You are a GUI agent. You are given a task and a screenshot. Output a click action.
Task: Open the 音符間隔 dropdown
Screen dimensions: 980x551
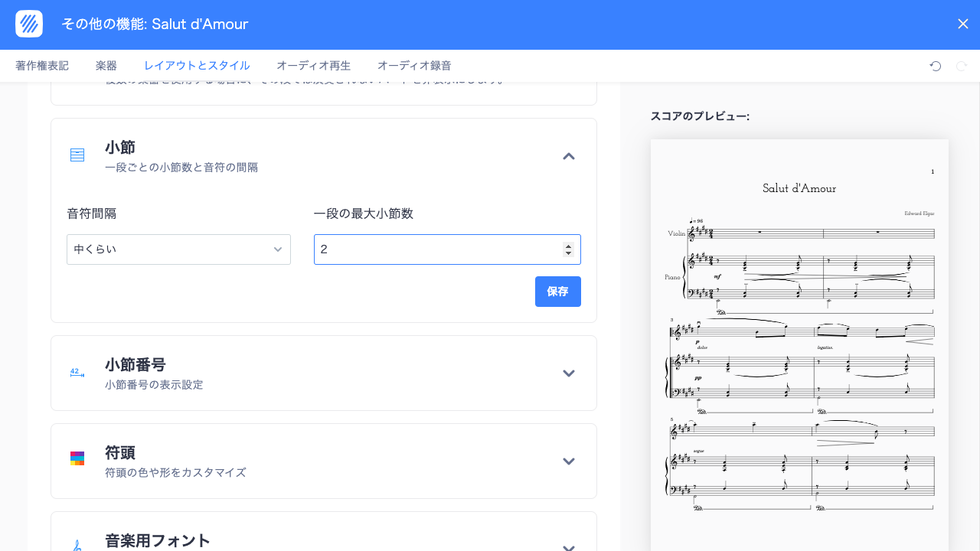point(178,249)
